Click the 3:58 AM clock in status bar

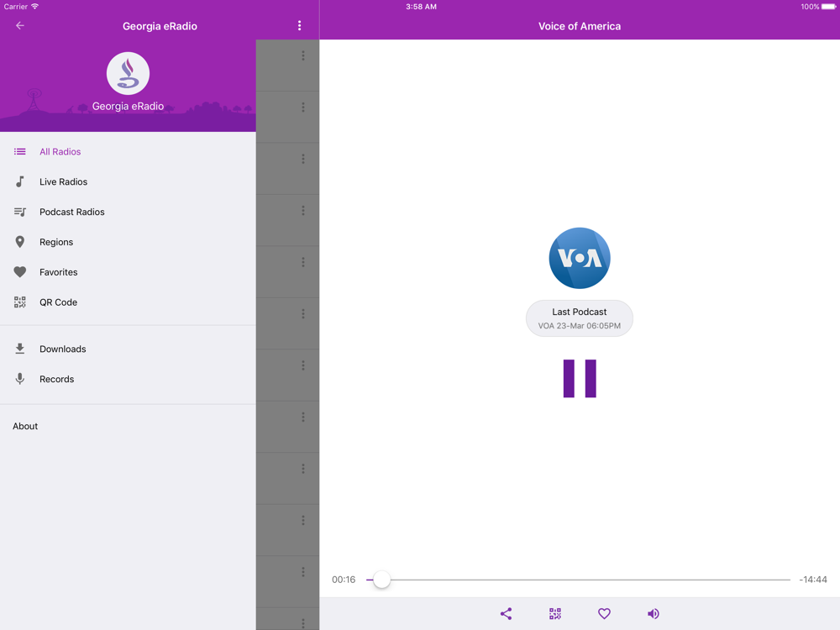421,7
